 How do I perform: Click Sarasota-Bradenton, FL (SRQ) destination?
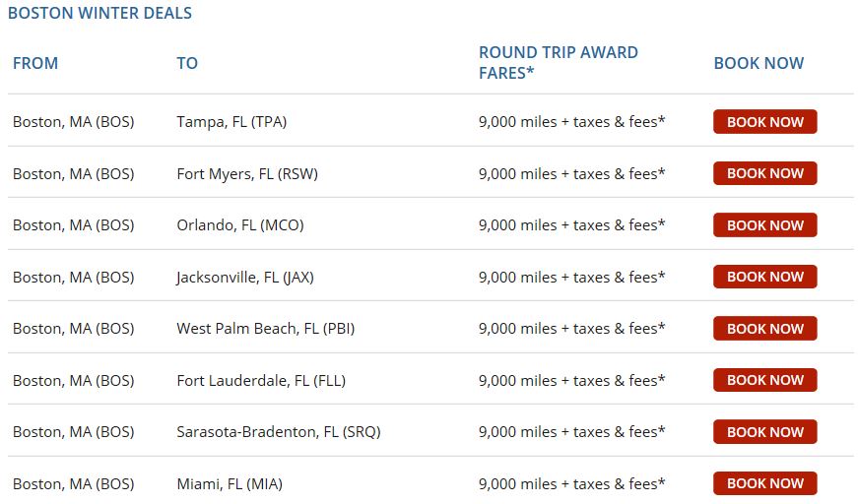(278, 432)
